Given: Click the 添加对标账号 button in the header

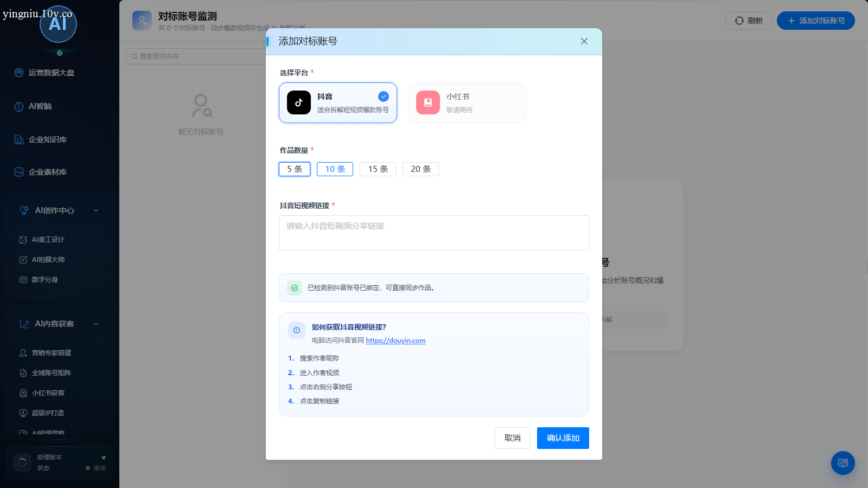Looking at the screenshot, I should click(x=816, y=21).
